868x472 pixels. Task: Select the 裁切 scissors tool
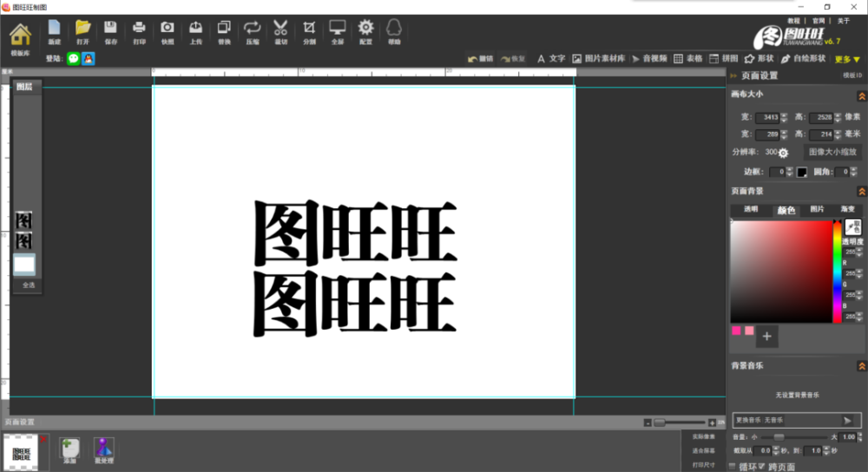280,32
